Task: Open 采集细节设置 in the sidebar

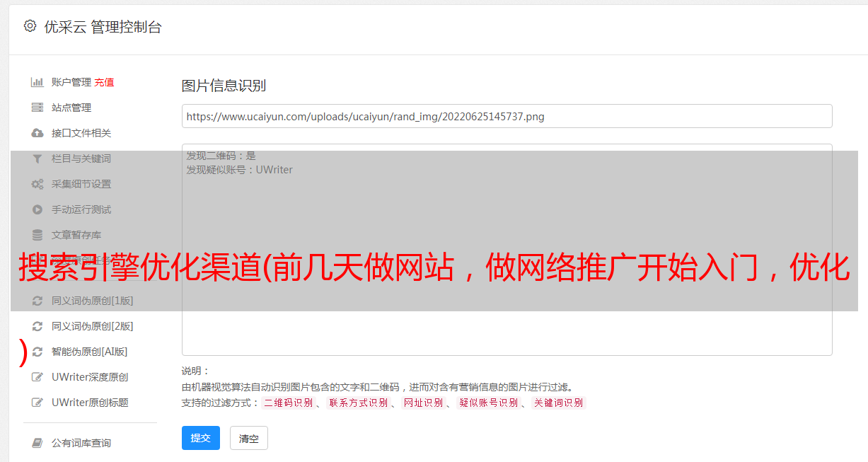Action: tap(81, 184)
